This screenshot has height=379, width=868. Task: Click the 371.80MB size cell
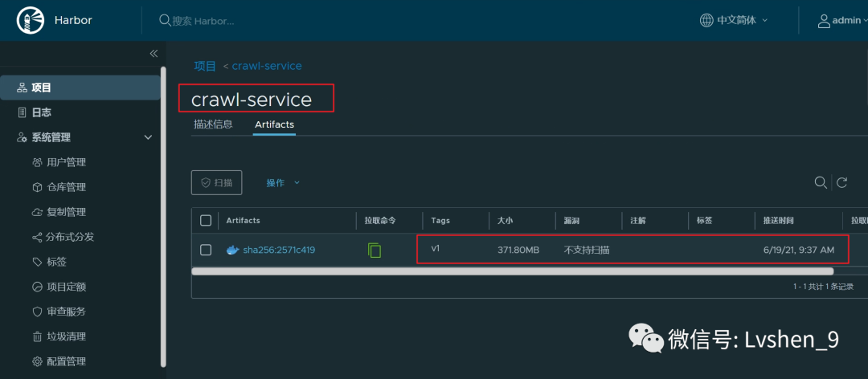coord(518,250)
